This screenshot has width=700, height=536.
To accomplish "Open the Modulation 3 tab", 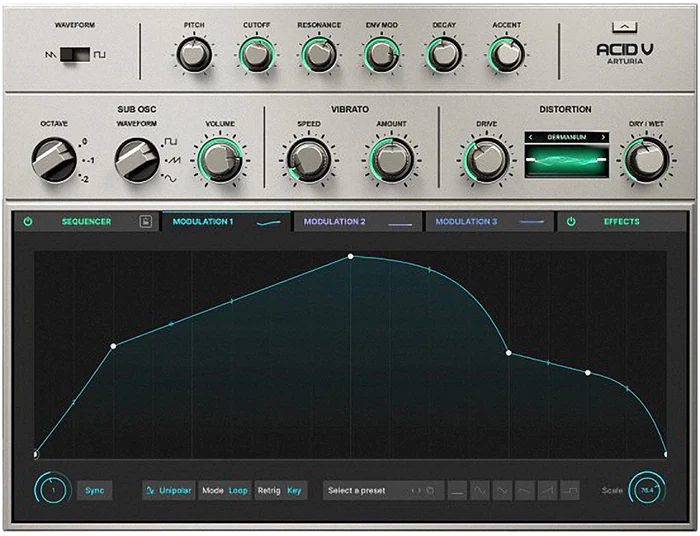I will tap(489, 222).
